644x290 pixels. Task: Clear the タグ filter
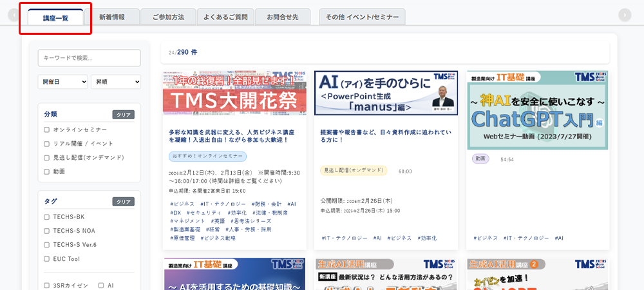[123, 202]
